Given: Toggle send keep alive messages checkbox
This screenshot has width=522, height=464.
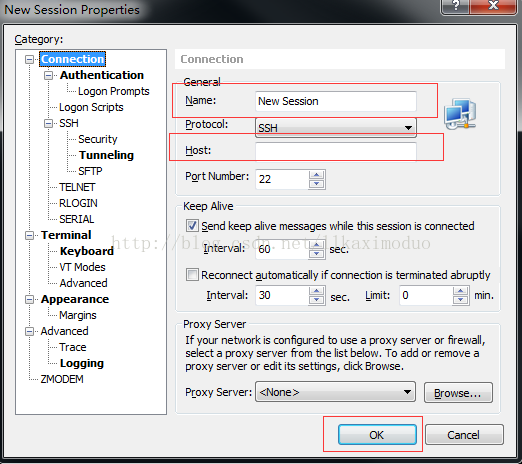Looking at the screenshot, I should (192, 226).
